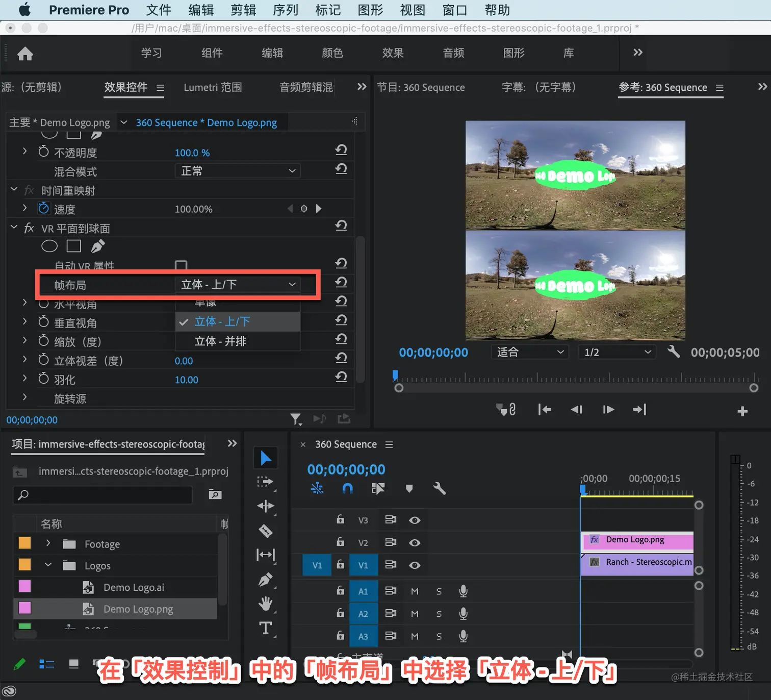Create new search bin from query

point(215,494)
